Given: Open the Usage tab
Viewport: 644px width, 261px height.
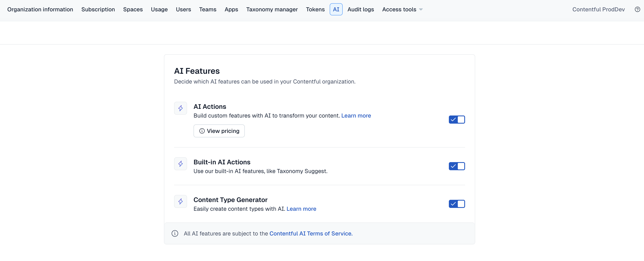Looking at the screenshot, I should pos(159,10).
